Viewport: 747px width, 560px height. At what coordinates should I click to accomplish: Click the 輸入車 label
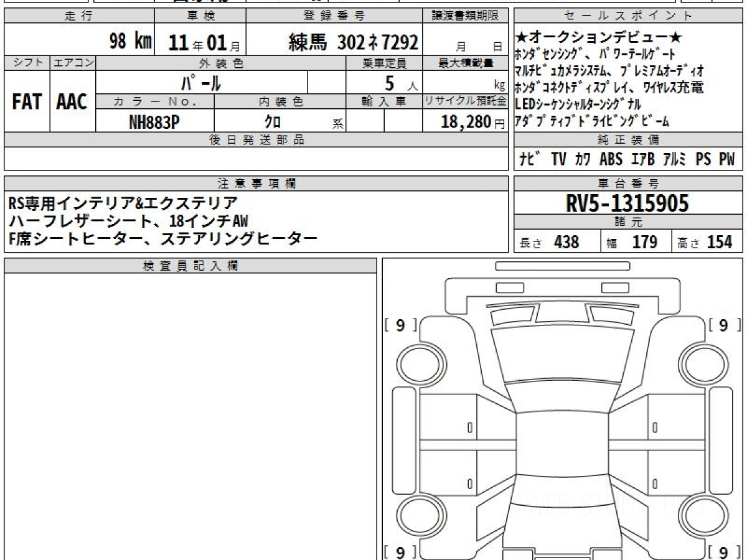pos(384,101)
